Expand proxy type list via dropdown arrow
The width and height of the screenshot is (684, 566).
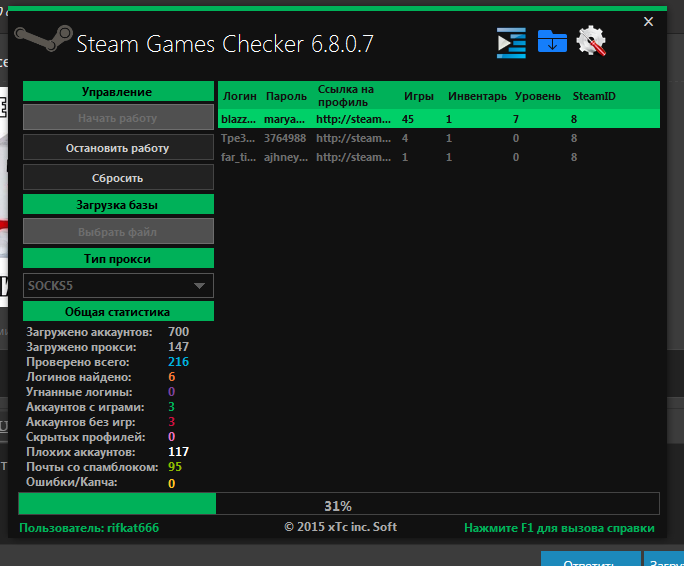[x=199, y=286]
